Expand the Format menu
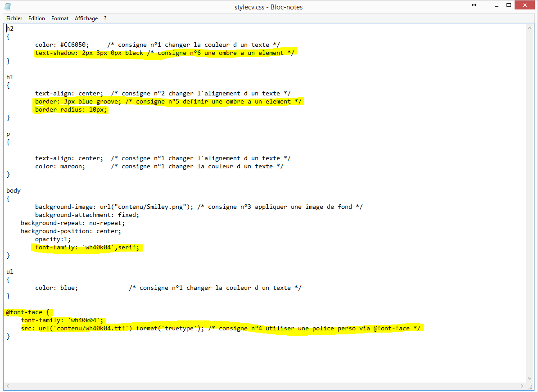 click(60, 18)
